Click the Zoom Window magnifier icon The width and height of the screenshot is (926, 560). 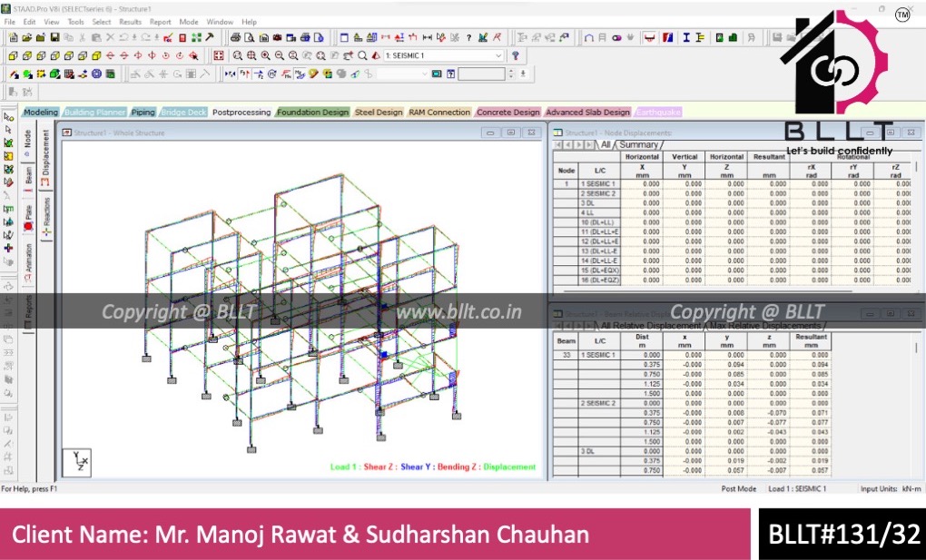tap(238, 56)
